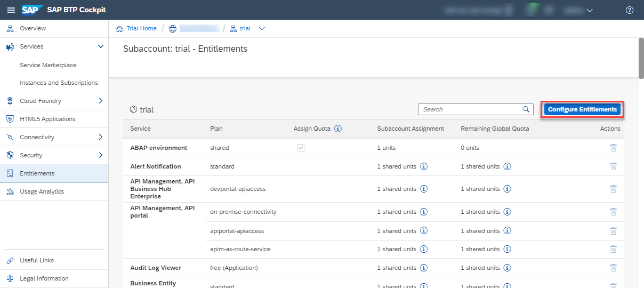Viewport: 644px width, 288px height.
Task: Click the search magnifier icon
Action: [x=526, y=109]
